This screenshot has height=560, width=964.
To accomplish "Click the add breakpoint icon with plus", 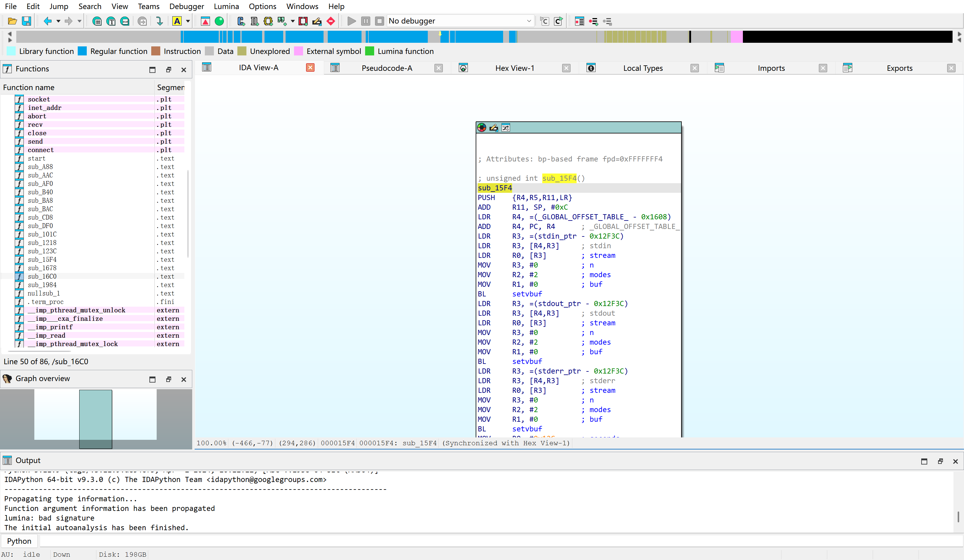I will [x=593, y=21].
